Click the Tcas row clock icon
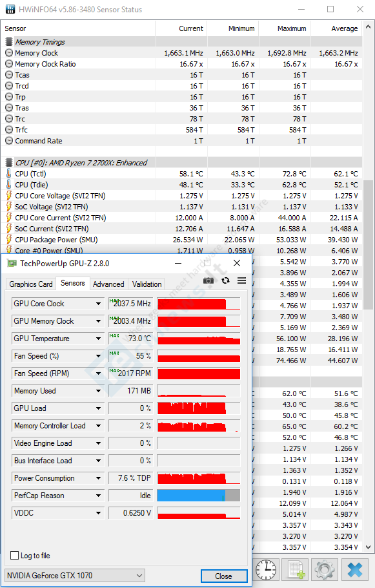 pos(9,74)
